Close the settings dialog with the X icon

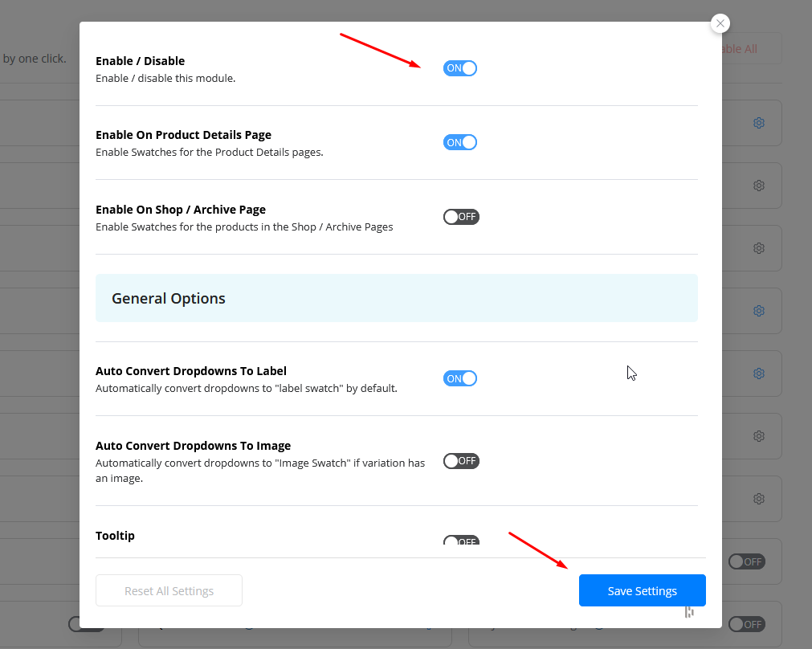tap(720, 23)
